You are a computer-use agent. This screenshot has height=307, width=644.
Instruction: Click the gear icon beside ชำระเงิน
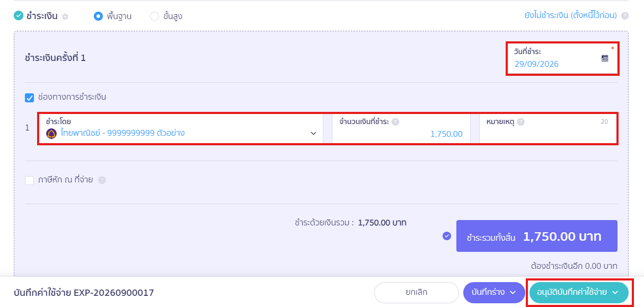point(65,16)
